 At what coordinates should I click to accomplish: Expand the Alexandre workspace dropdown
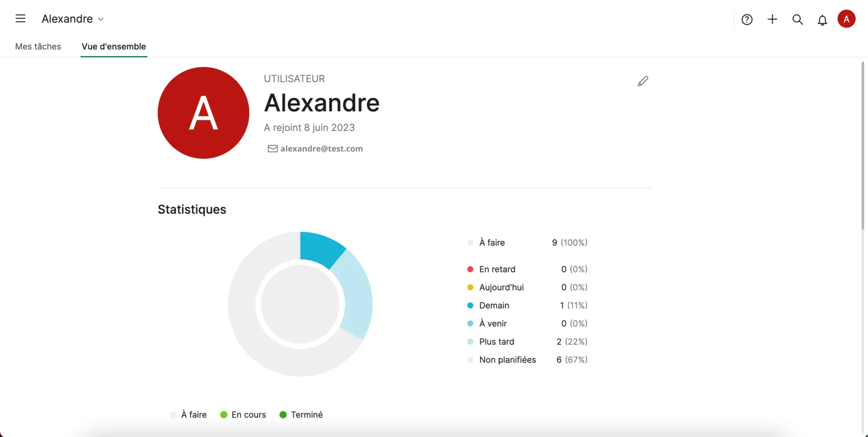click(x=73, y=19)
